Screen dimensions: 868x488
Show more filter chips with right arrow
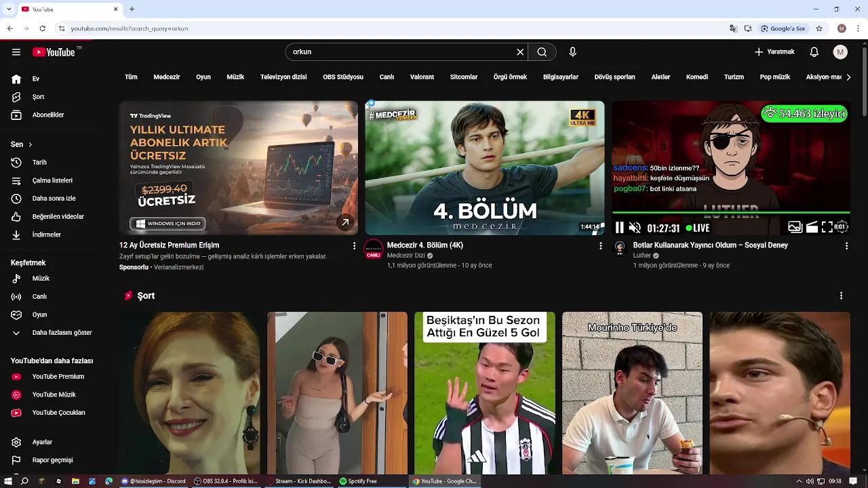[848, 77]
